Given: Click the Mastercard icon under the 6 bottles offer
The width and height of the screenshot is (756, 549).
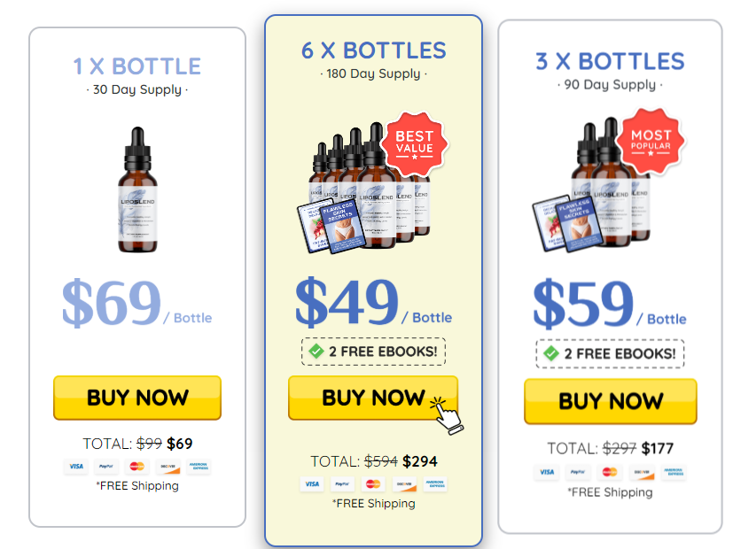Looking at the screenshot, I should [x=373, y=484].
